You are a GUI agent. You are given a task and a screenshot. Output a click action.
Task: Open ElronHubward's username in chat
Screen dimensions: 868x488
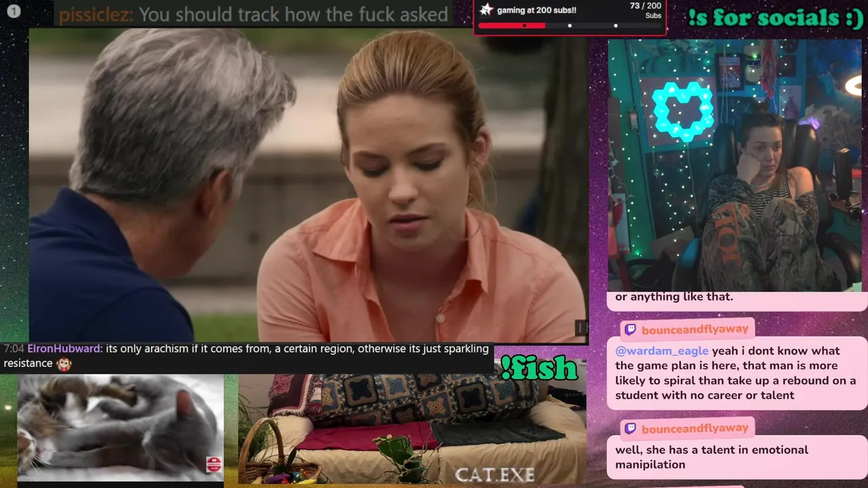point(65,349)
